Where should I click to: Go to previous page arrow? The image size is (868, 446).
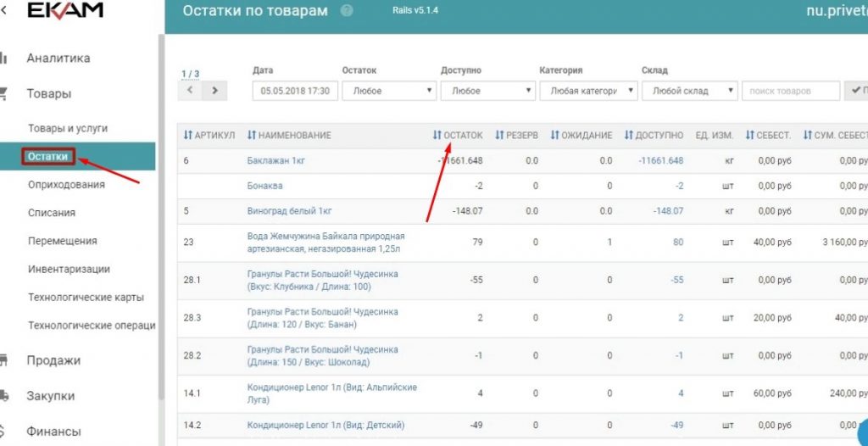tap(190, 91)
